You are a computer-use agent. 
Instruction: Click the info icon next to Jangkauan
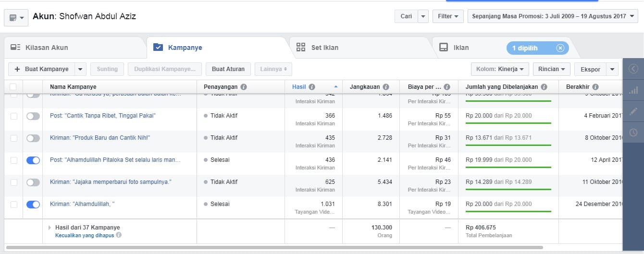(x=385, y=87)
